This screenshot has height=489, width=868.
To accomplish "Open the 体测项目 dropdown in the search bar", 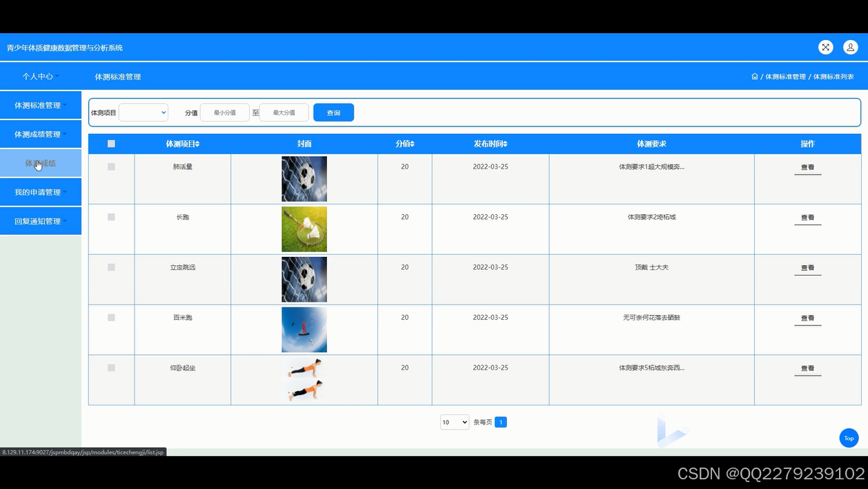I will coord(143,112).
